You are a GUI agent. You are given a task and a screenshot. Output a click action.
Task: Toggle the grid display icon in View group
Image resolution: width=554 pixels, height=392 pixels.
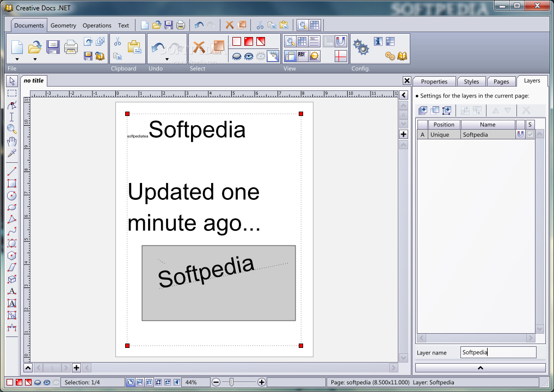coord(302,42)
